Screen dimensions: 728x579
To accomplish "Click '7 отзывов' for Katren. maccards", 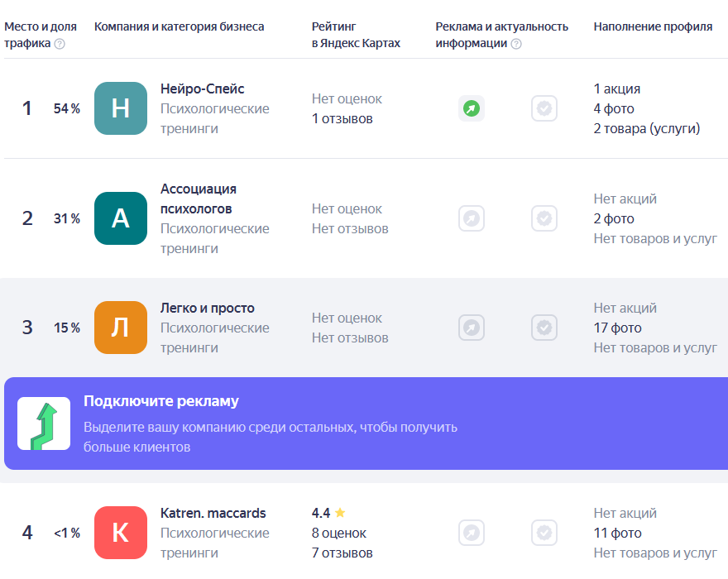I will pos(342,553).
